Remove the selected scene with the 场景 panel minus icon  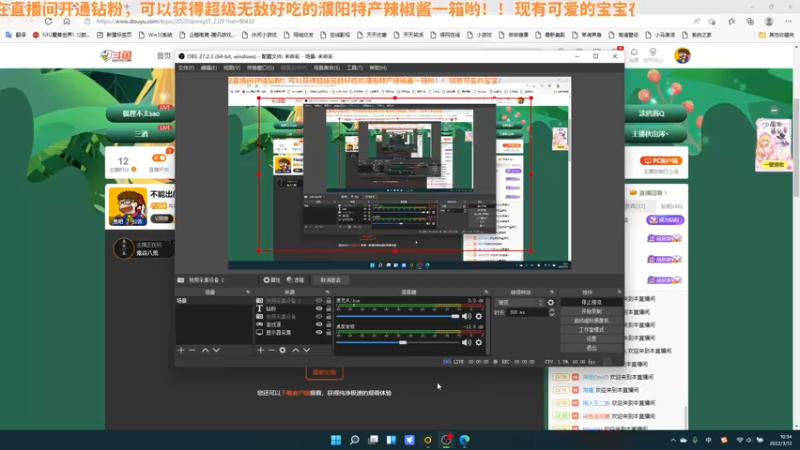tap(192, 350)
